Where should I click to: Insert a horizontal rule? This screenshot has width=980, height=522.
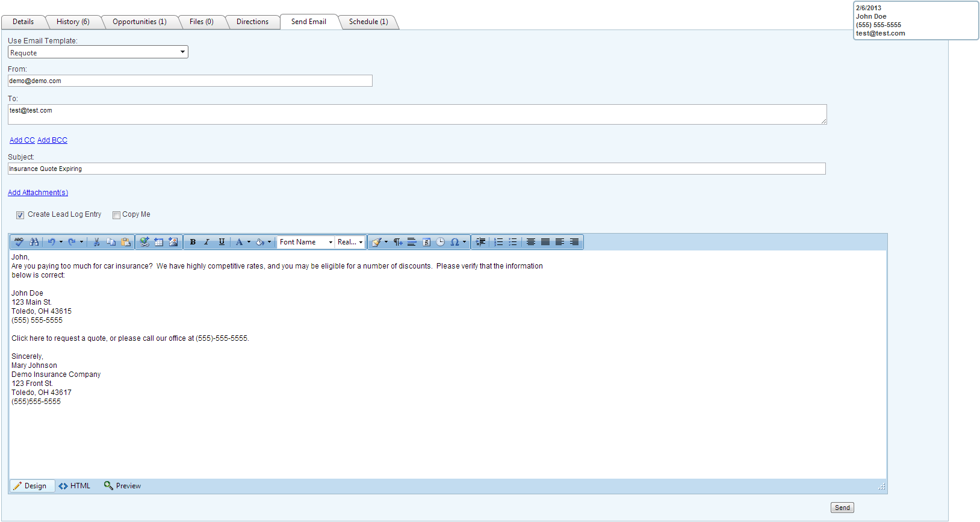click(412, 242)
